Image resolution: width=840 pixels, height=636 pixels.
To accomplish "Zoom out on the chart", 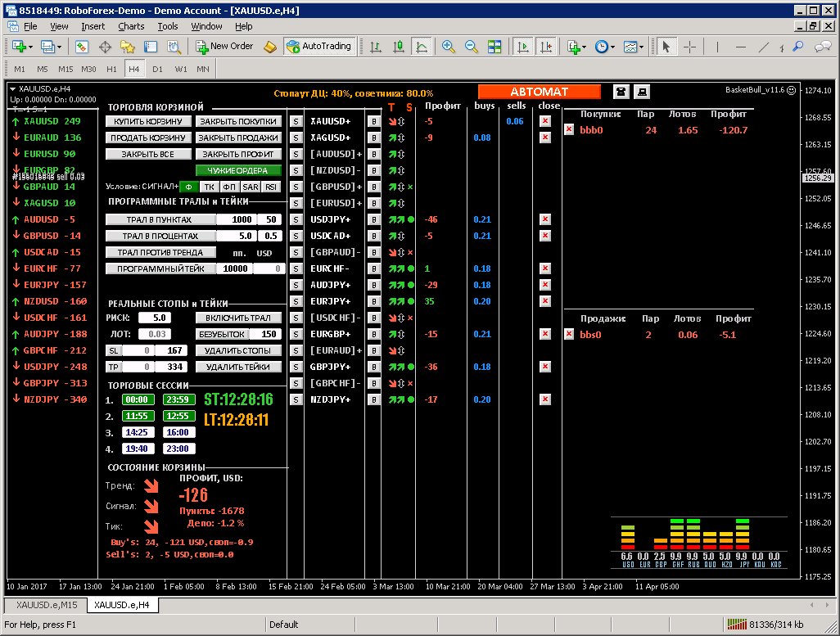I will coord(470,47).
